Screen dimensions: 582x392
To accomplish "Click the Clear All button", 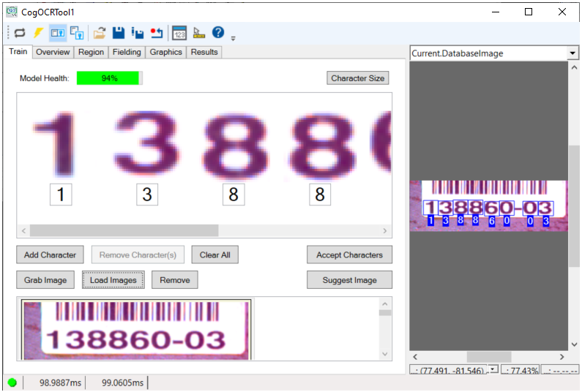I will (215, 255).
